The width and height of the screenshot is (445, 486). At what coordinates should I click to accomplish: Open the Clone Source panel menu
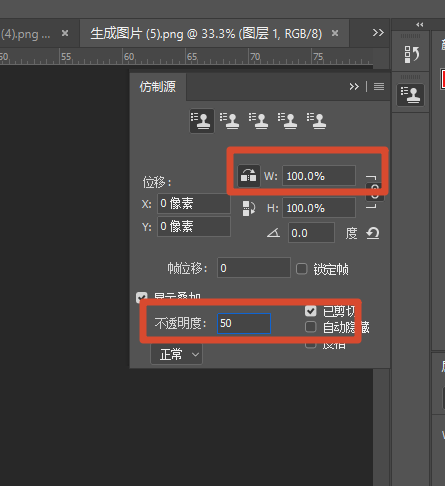[379, 87]
